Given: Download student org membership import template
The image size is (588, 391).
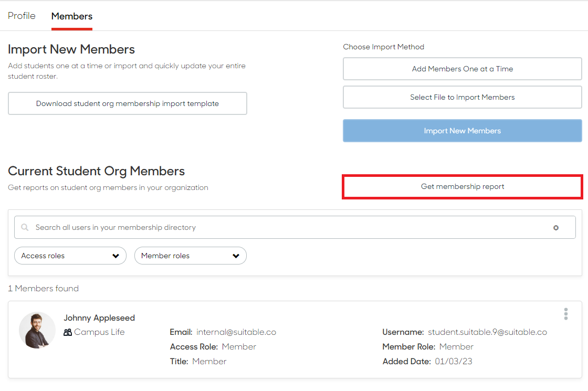Looking at the screenshot, I should (x=128, y=103).
